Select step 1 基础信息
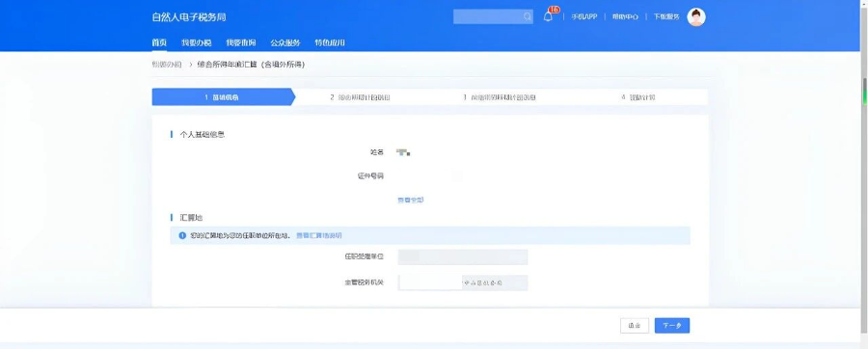Viewport: 868px width, 349px height. pyautogui.click(x=224, y=96)
